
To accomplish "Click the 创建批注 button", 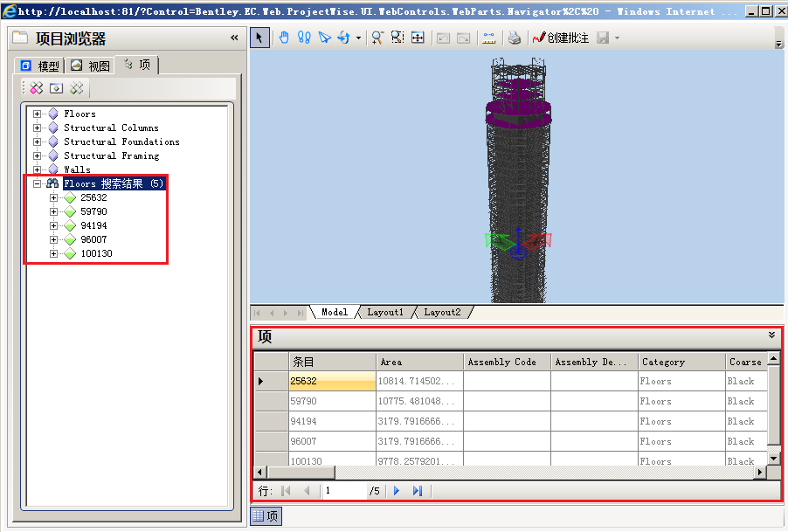I will click(x=560, y=38).
